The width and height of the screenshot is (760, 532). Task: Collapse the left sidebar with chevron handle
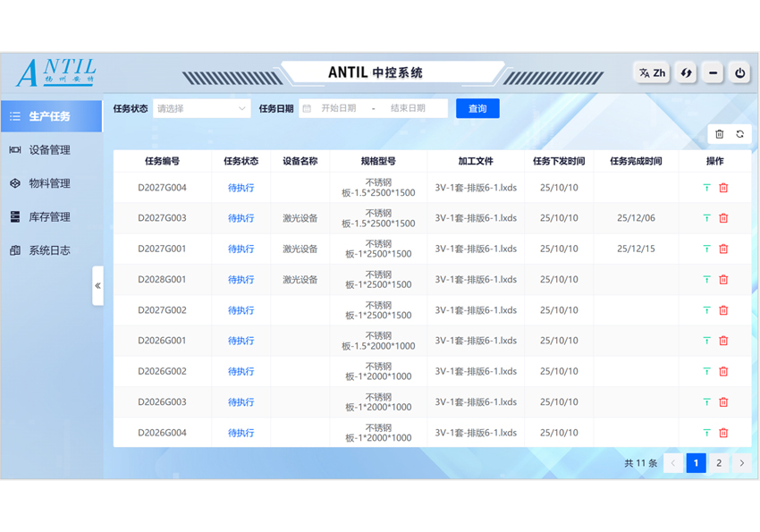point(97,286)
